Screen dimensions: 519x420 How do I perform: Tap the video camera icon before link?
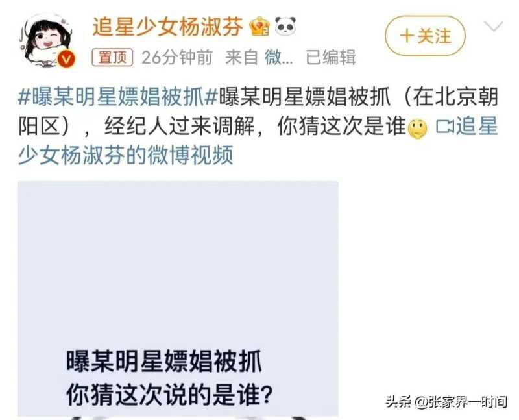click(445, 127)
